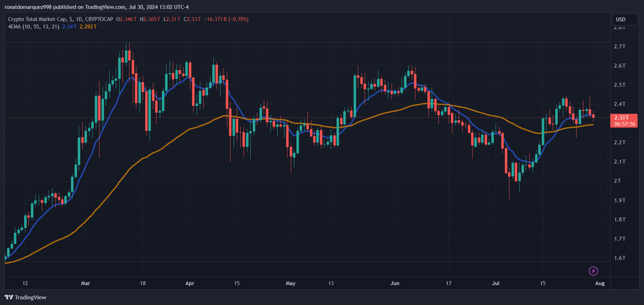The image size is (644, 305).
Task: Click the change value −16.371B (−0.70%)
Action: 226,19
